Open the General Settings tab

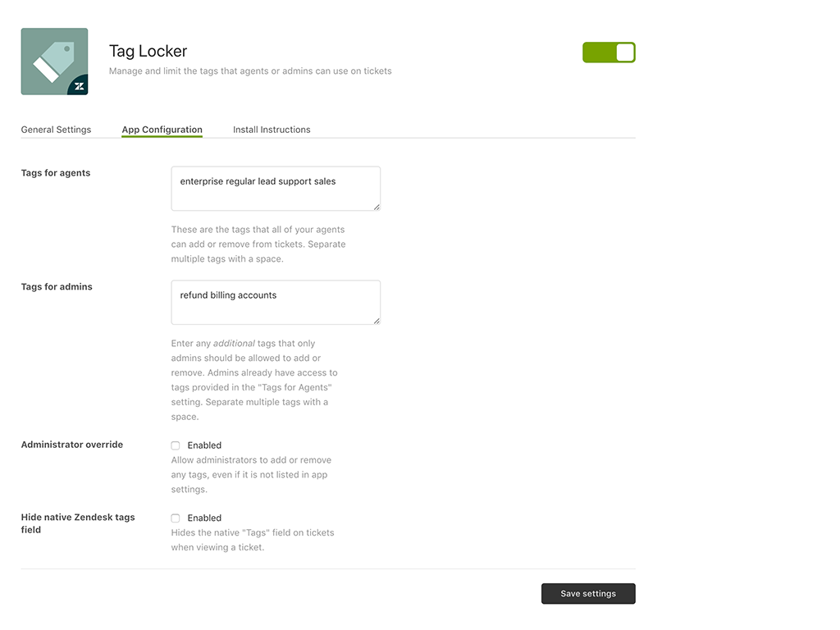pos(56,130)
